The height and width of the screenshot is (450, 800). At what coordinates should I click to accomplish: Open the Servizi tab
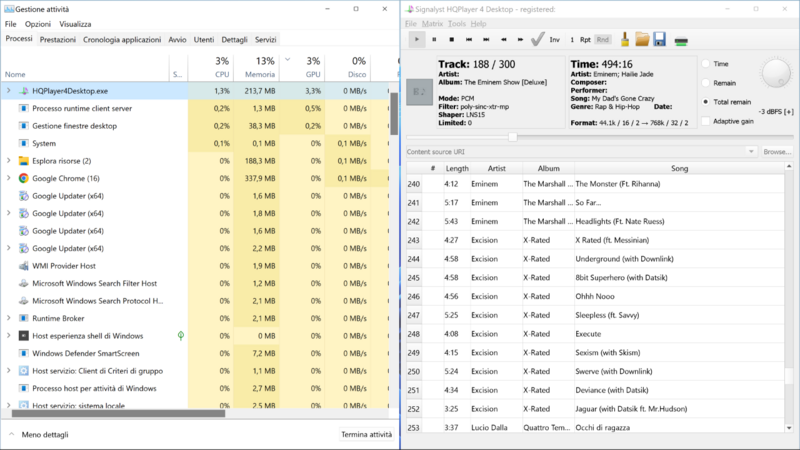[265, 39]
